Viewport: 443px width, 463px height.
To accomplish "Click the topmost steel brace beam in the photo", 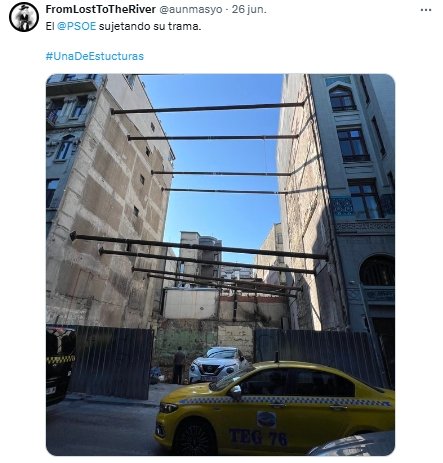I will click(208, 108).
